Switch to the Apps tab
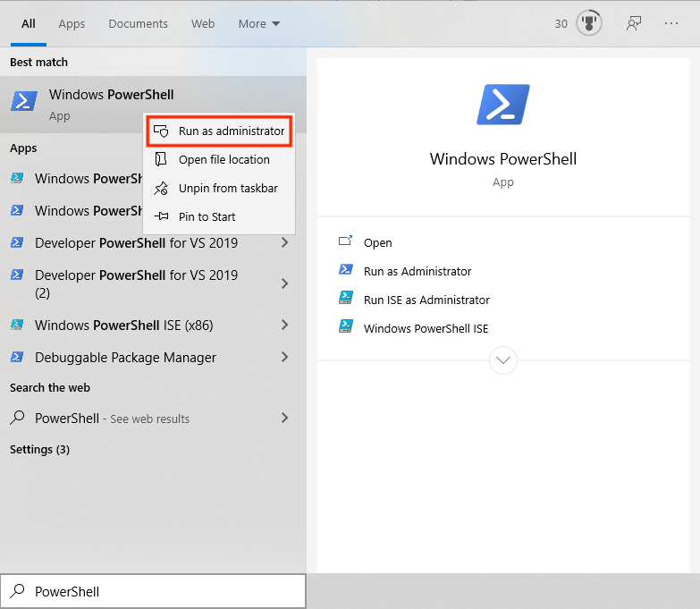Viewport: 700px width, 609px height. 72,23
